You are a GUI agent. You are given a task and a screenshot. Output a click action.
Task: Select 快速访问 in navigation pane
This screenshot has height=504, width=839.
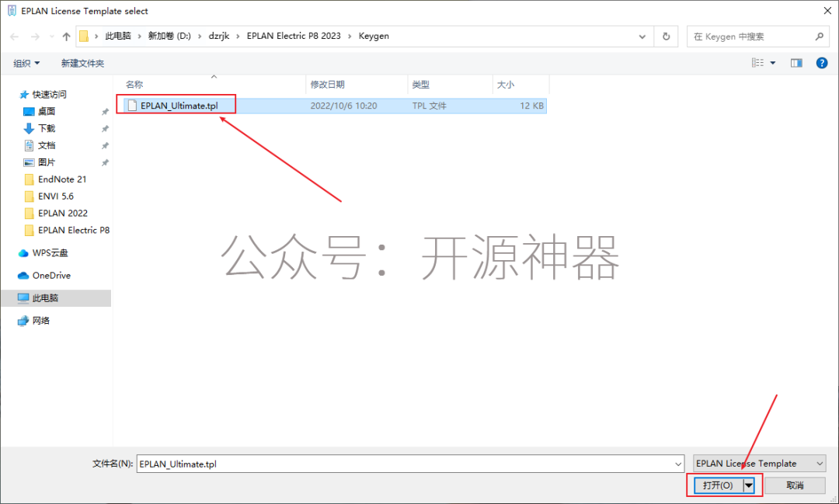(49, 94)
